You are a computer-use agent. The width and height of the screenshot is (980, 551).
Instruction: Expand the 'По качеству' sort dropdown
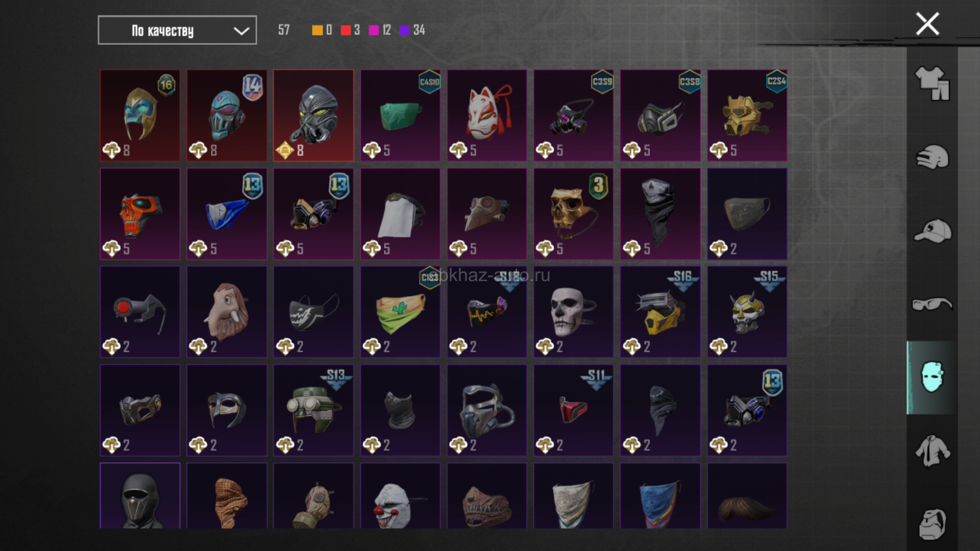pos(177,30)
